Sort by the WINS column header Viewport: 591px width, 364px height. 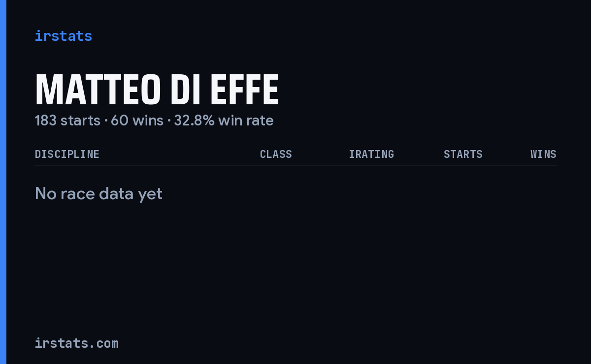click(x=543, y=154)
